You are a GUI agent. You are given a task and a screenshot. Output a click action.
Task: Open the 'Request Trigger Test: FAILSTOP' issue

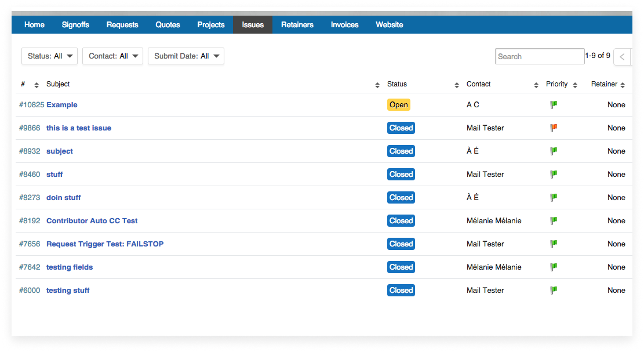pyautogui.click(x=105, y=244)
